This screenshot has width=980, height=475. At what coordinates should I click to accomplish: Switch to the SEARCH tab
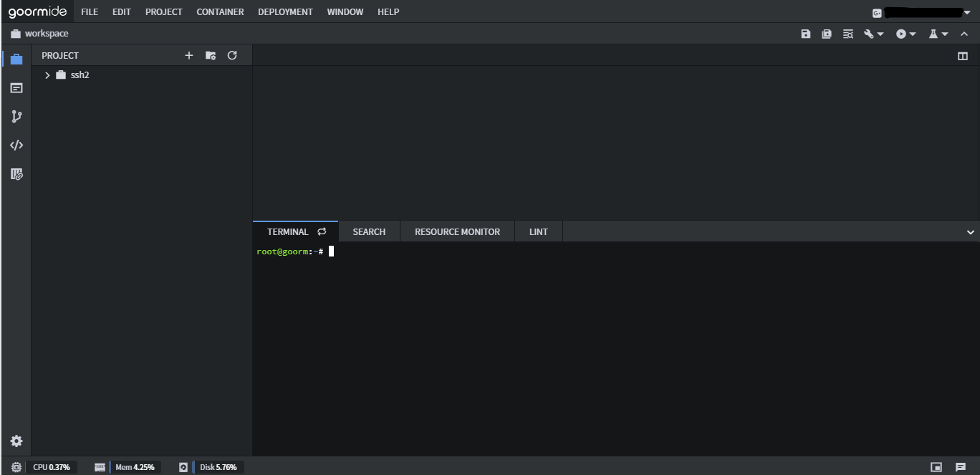pyautogui.click(x=369, y=232)
